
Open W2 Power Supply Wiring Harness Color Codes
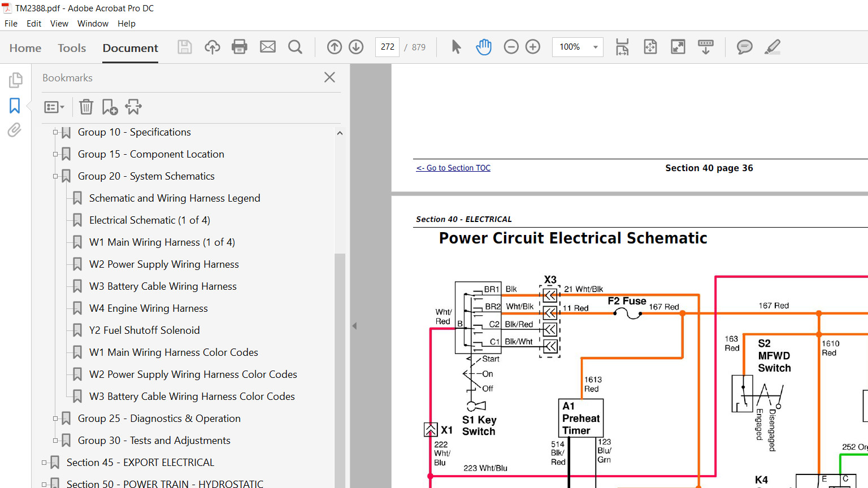(x=193, y=374)
